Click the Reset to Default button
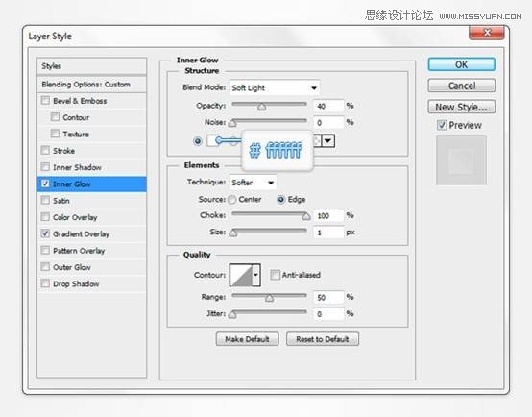The image size is (532, 417). pos(323,339)
